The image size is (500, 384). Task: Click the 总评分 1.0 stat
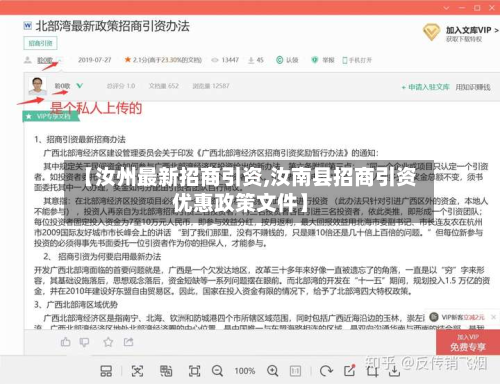tap(121, 86)
